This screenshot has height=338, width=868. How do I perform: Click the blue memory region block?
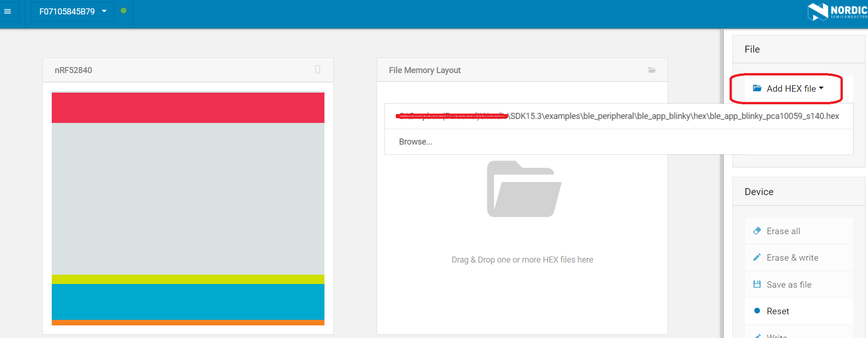188,302
